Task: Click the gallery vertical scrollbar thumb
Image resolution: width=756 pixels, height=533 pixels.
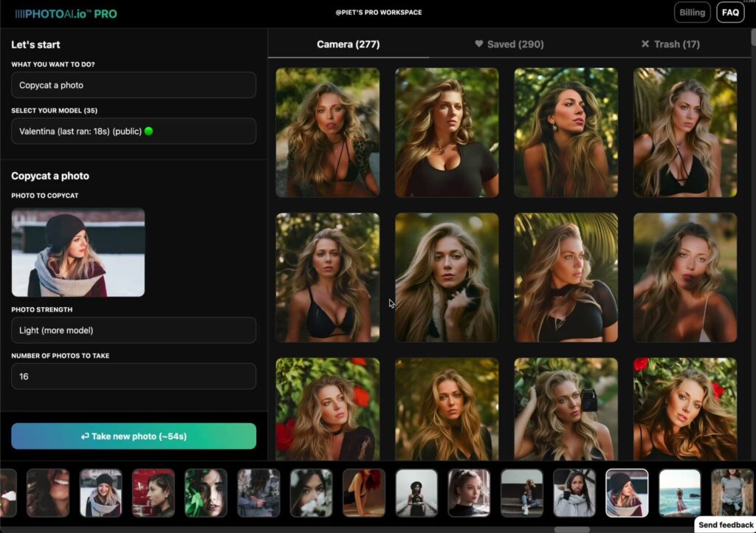Action: click(753, 38)
